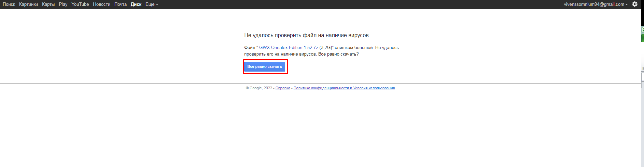Click heading Не удалось проверить файл на наличие вирусов
The image size is (644, 167).
pyautogui.click(x=306, y=35)
